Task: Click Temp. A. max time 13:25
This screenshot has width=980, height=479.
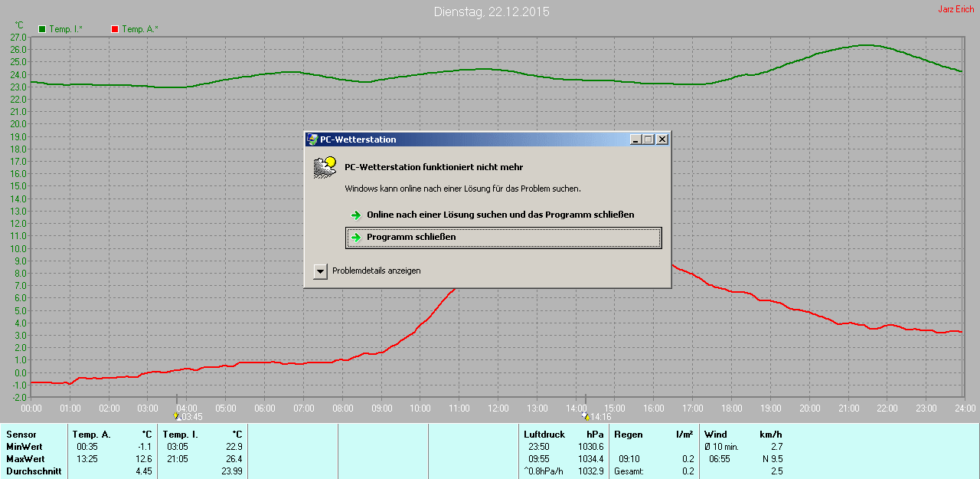Action: (x=87, y=459)
